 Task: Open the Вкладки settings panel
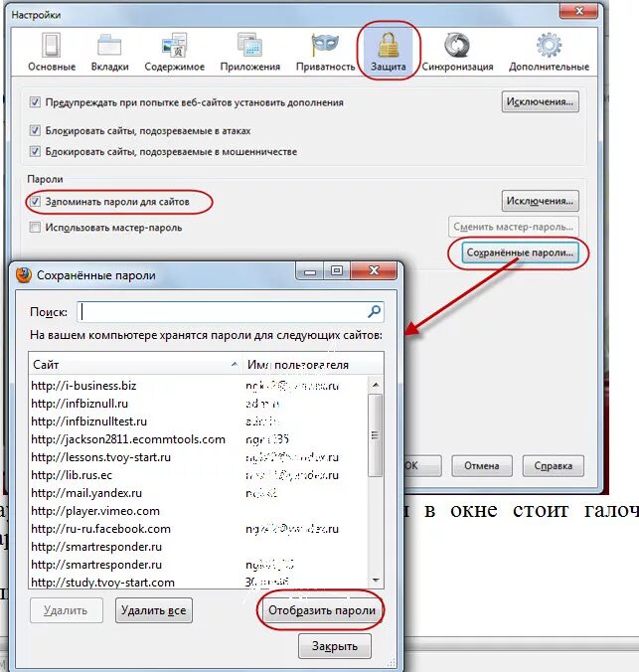tap(109, 53)
